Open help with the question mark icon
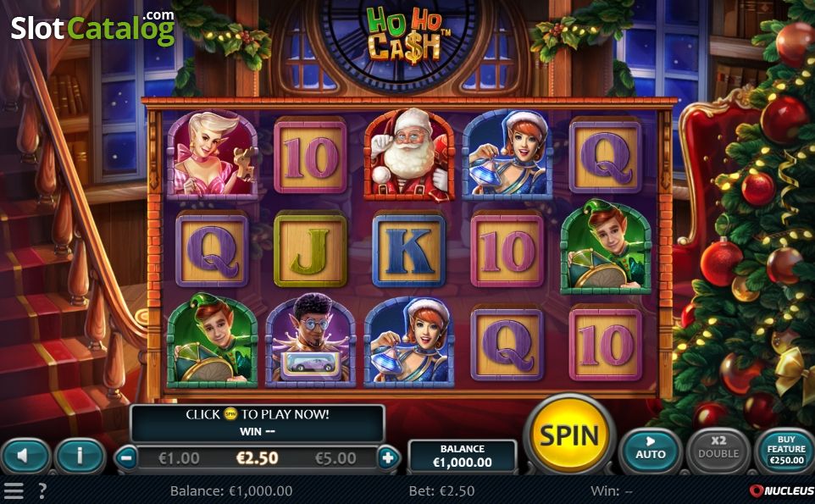Image resolution: width=815 pixels, height=504 pixels. tap(42, 490)
